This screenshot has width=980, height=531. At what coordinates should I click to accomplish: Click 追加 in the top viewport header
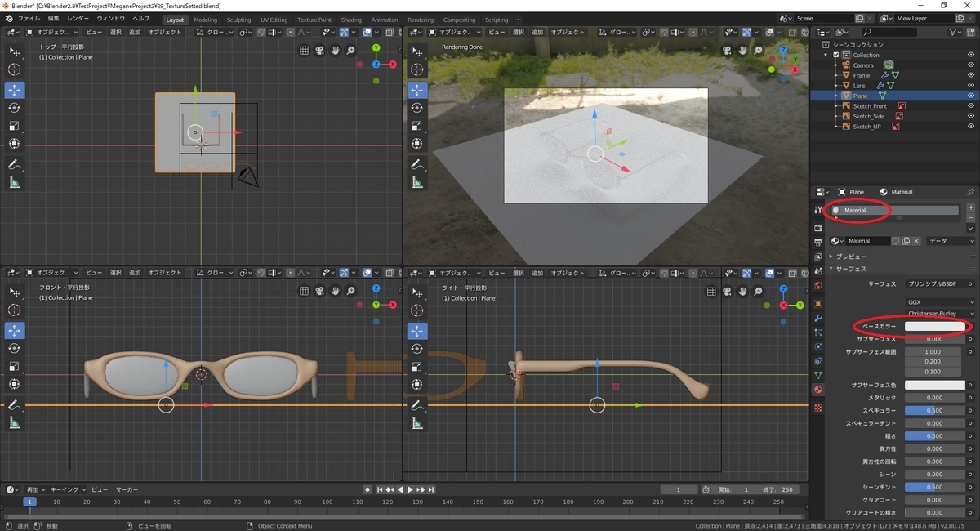[134, 32]
